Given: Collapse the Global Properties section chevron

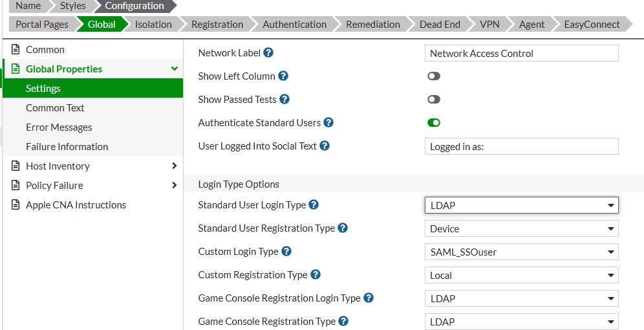Looking at the screenshot, I should tap(175, 69).
